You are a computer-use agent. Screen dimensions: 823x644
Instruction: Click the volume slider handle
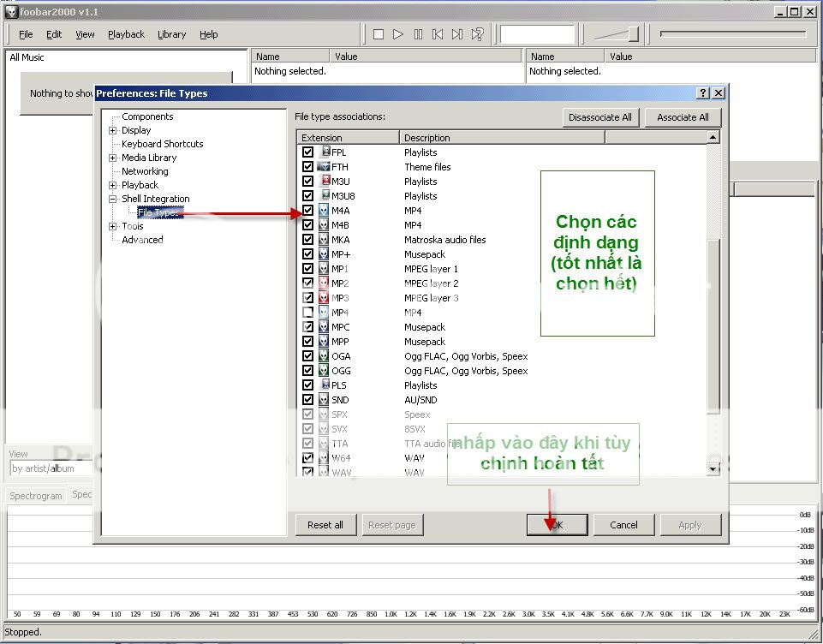tap(634, 34)
